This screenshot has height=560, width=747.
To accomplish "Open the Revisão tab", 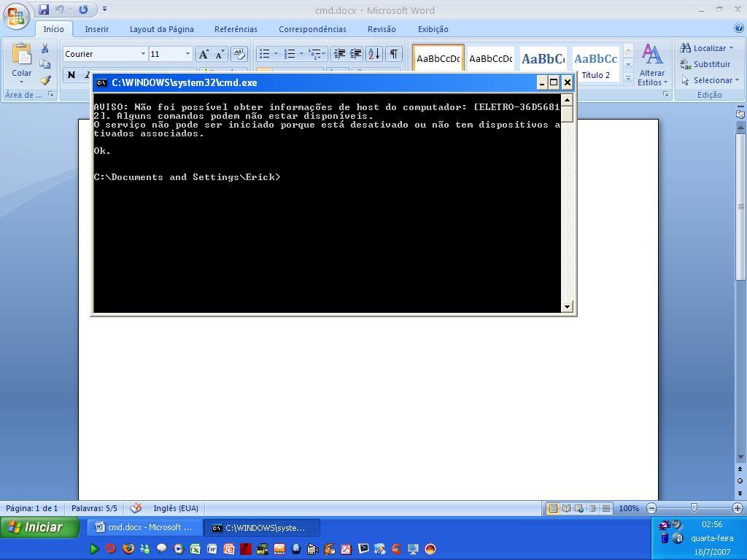I will tap(382, 29).
